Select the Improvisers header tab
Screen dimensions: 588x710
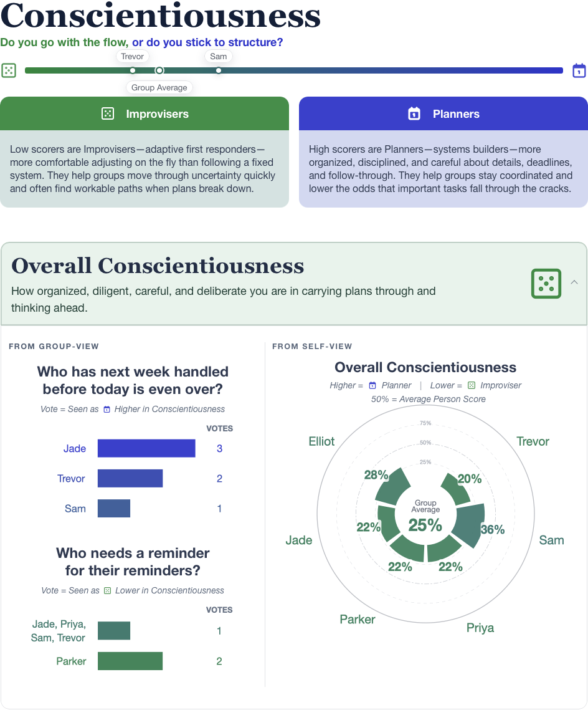[x=145, y=113]
